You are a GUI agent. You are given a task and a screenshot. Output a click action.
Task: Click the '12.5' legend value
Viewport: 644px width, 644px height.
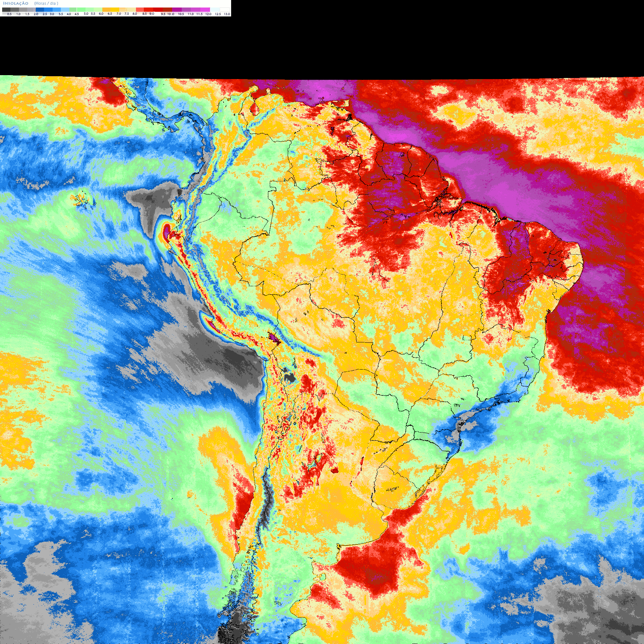[x=218, y=14]
